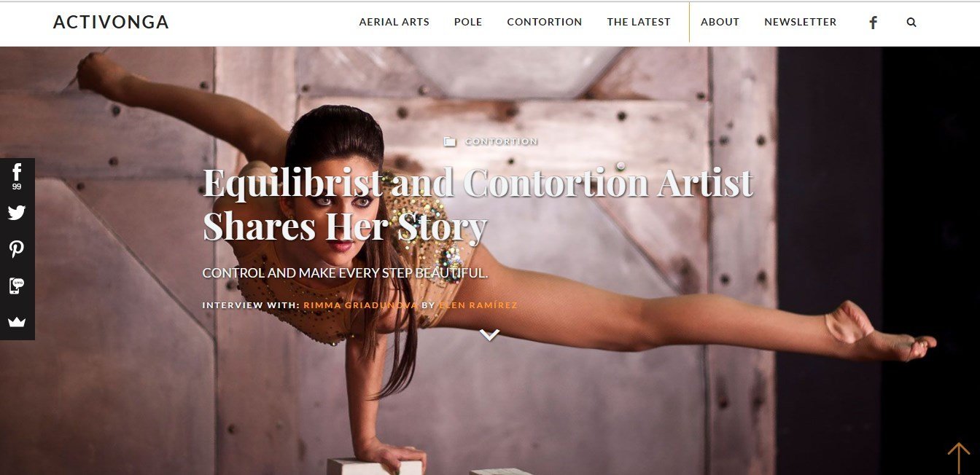
Task: Open the Facebook page from the header
Action: [x=873, y=23]
